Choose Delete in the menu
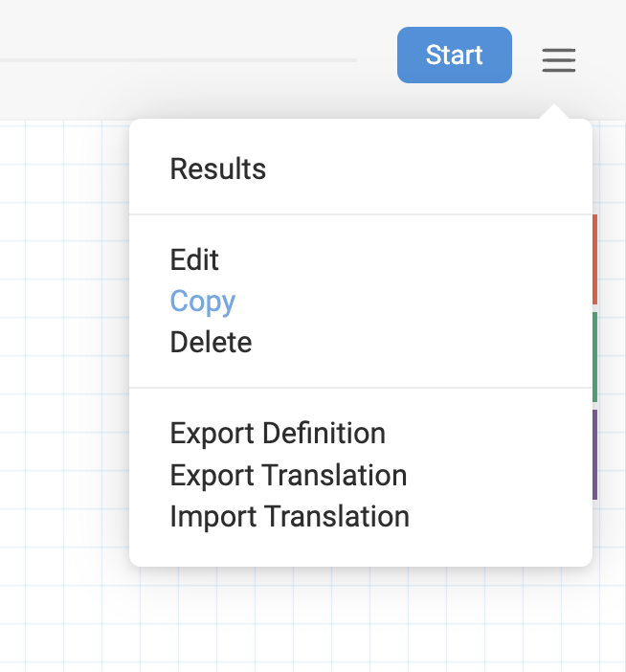Screen dimensions: 626x672 point(211,343)
